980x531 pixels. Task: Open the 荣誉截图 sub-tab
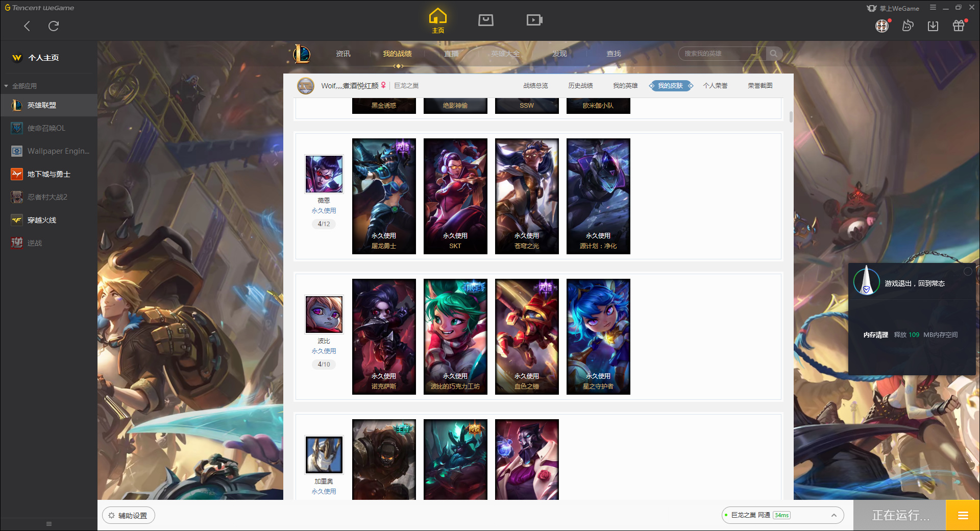coord(760,86)
